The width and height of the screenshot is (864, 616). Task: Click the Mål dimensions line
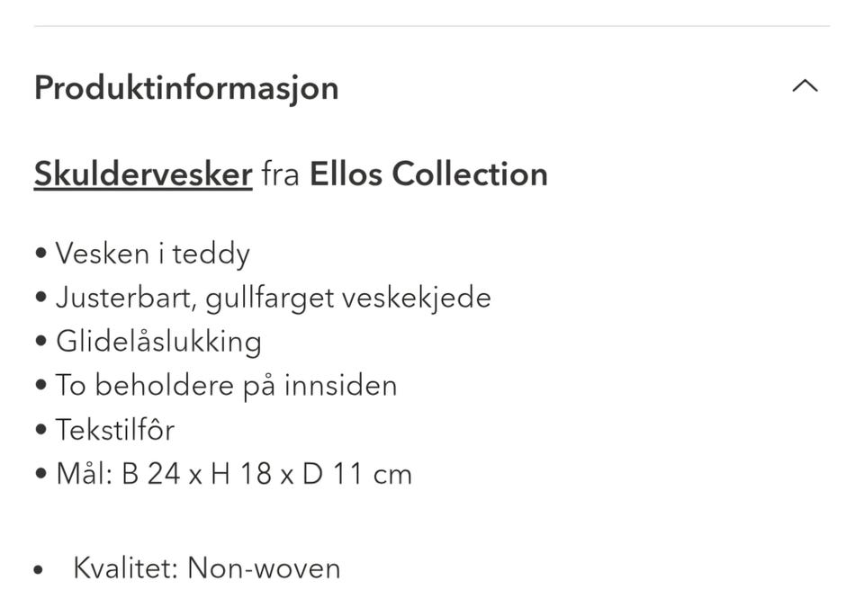[234, 472]
